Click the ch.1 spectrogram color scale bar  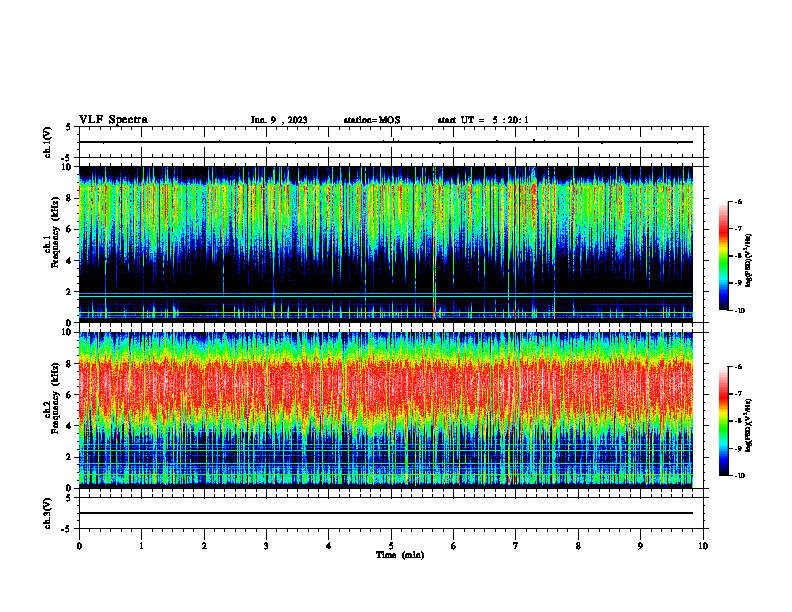(723, 256)
